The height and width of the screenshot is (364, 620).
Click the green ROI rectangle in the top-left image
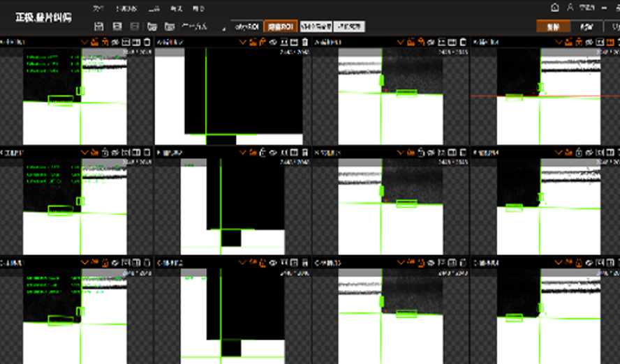tap(60, 100)
